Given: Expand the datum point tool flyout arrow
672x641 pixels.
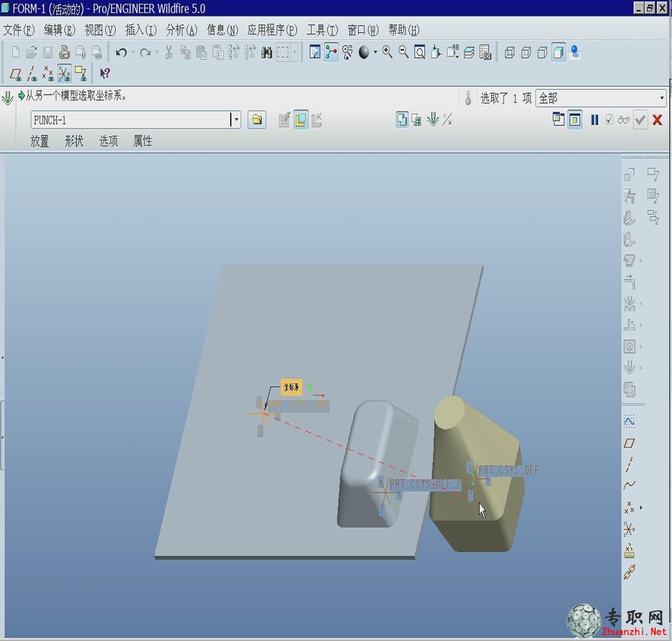Looking at the screenshot, I should click(x=641, y=508).
